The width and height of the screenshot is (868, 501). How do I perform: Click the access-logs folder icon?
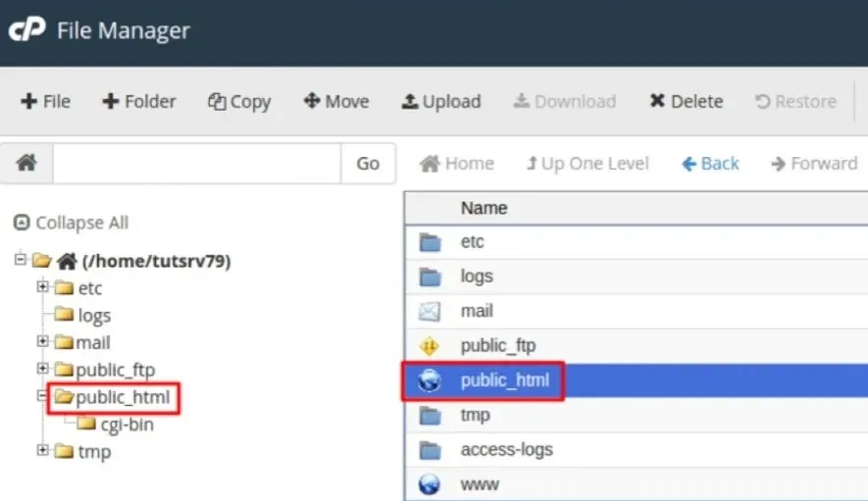pyautogui.click(x=430, y=450)
